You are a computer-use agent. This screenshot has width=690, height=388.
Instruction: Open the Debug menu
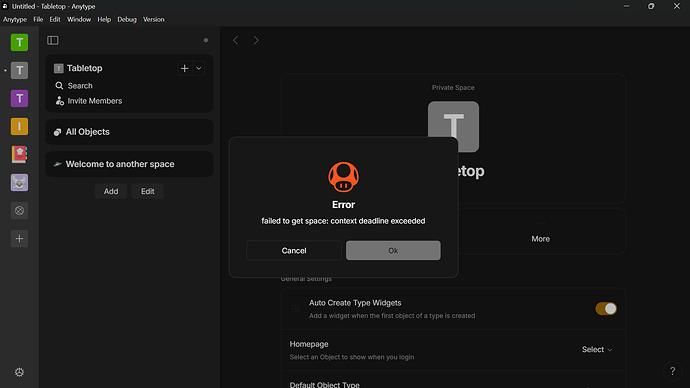click(x=127, y=19)
